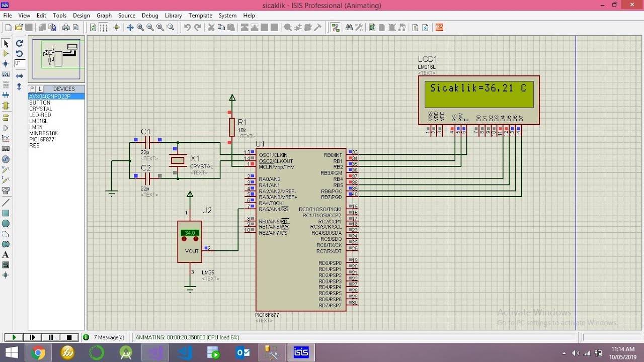Select the 2D text tool
The image size is (644, 362).
coord(6,255)
